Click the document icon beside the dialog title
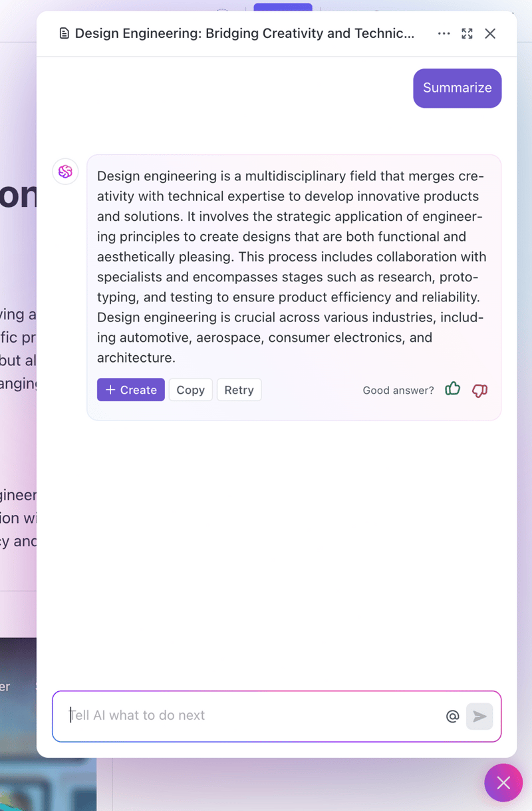The image size is (532, 811). [x=63, y=33]
